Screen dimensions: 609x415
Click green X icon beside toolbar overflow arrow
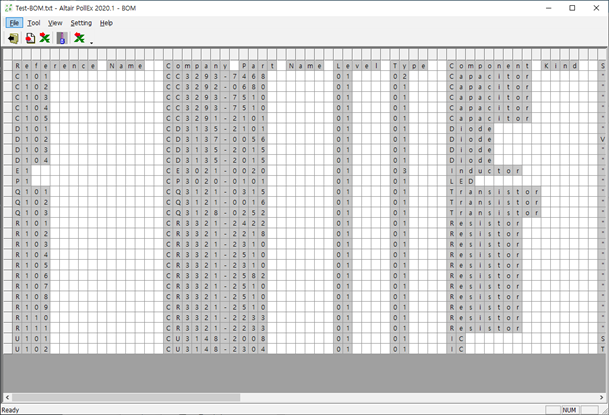[79, 38]
